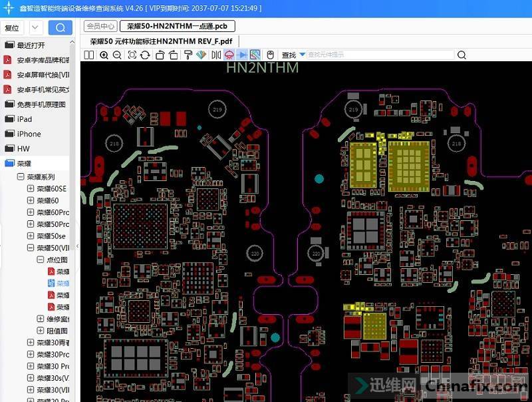
Task: Click the blue search button in sidebar
Action: (x=60, y=27)
